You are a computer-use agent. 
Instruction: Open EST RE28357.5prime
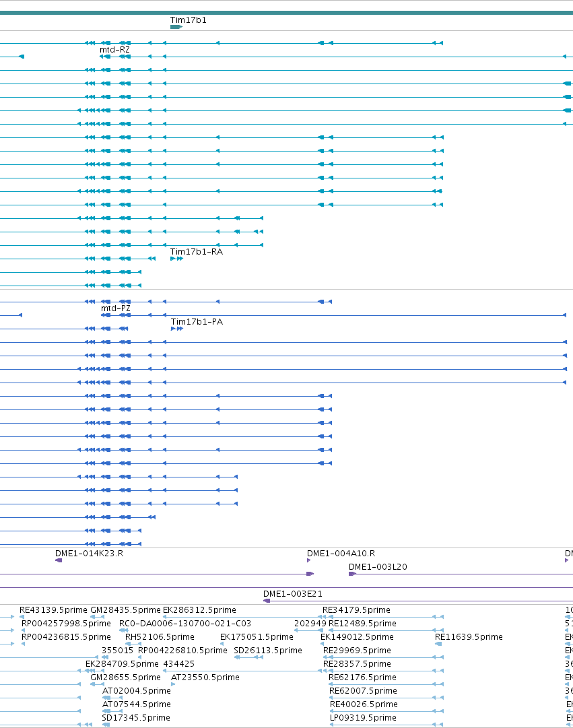click(357, 664)
